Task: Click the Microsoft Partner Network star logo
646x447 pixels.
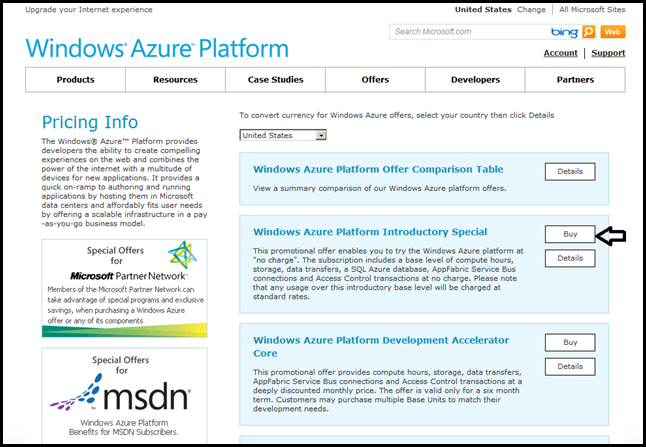Action: tap(183, 255)
